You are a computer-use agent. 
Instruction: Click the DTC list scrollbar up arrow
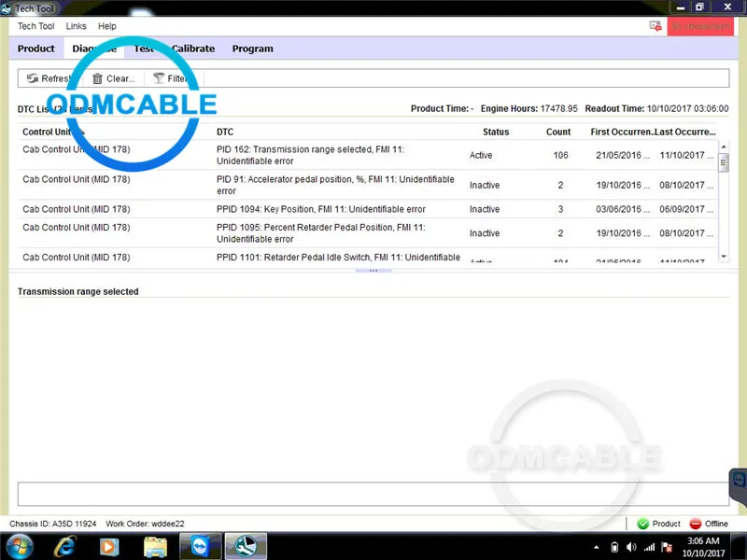[724, 147]
